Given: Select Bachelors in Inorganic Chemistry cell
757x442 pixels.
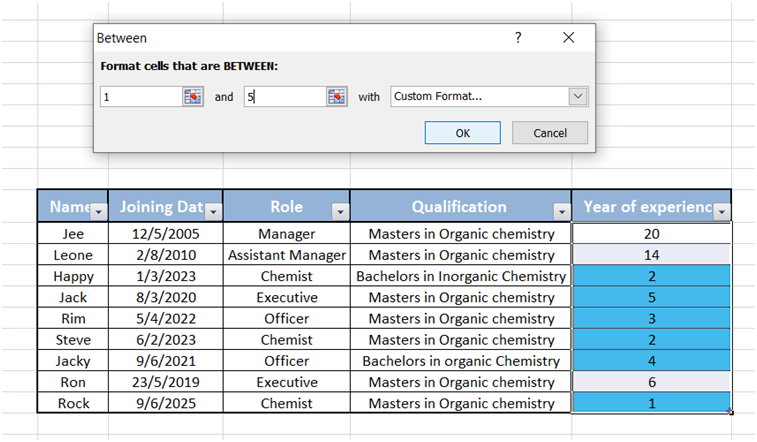Looking at the screenshot, I should 461,276.
